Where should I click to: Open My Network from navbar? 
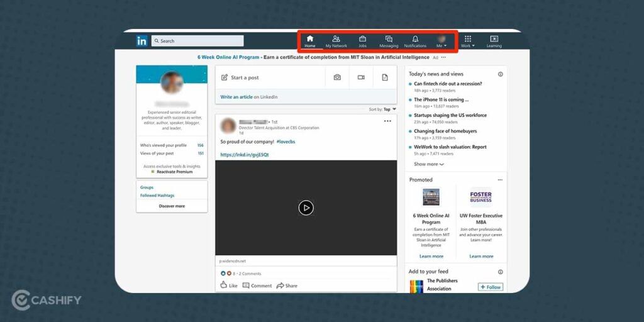pyautogui.click(x=336, y=42)
